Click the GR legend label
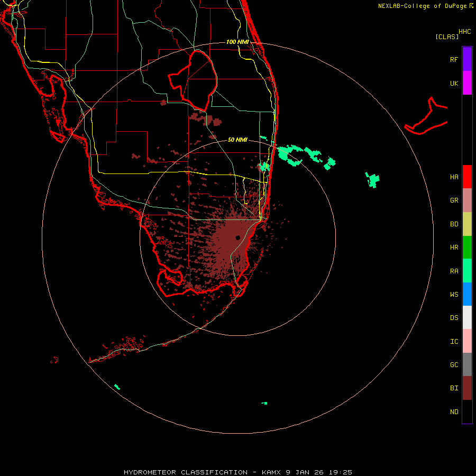The height and width of the screenshot is (476, 476). tap(454, 200)
